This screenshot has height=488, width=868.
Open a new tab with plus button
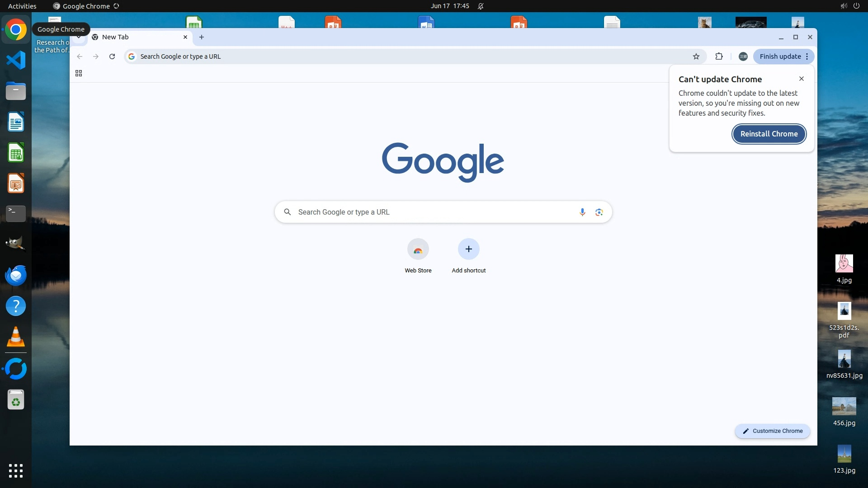click(x=202, y=37)
